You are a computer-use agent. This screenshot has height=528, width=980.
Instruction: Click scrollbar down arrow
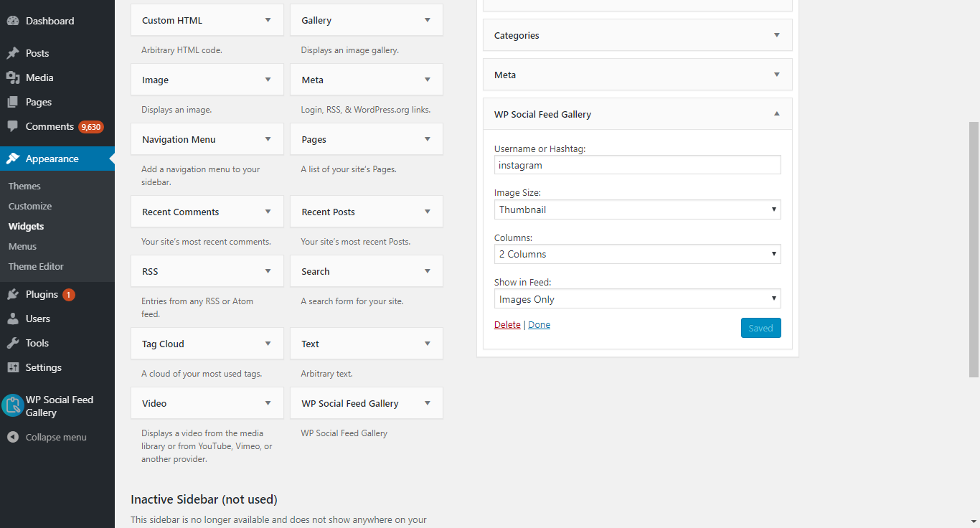pos(974,522)
